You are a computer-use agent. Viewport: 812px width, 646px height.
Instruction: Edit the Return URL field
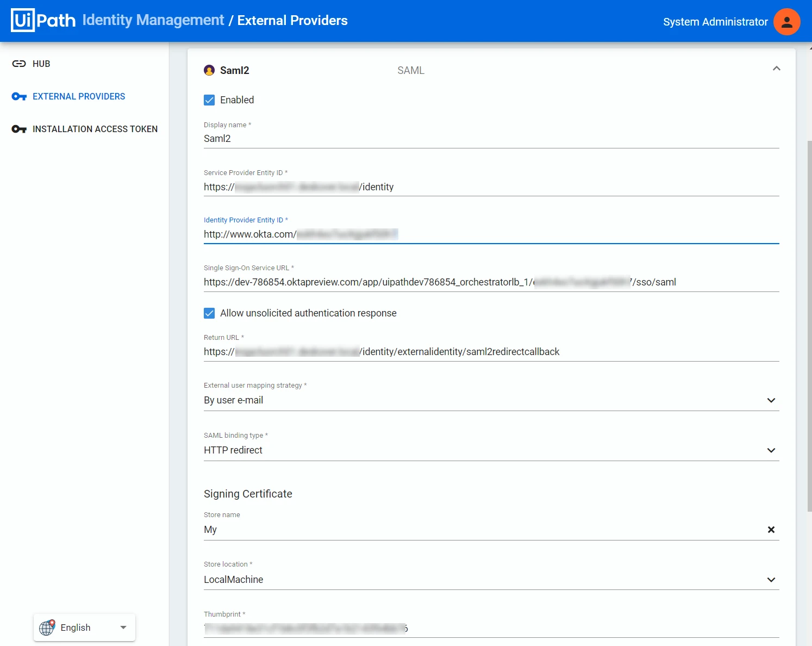coord(491,352)
